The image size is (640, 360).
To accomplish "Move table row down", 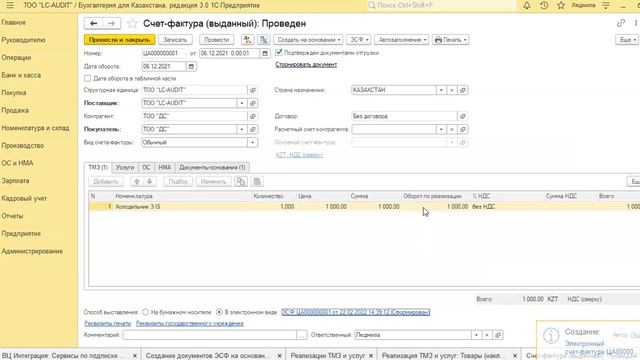I will (x=149, y=182).
